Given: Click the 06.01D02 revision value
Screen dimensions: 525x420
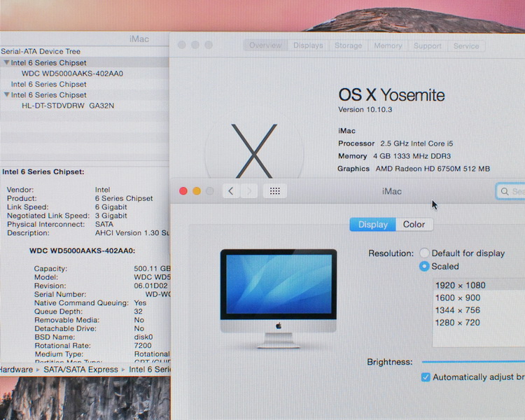Looking at the screenshot, I should click(x=150, y=286).
